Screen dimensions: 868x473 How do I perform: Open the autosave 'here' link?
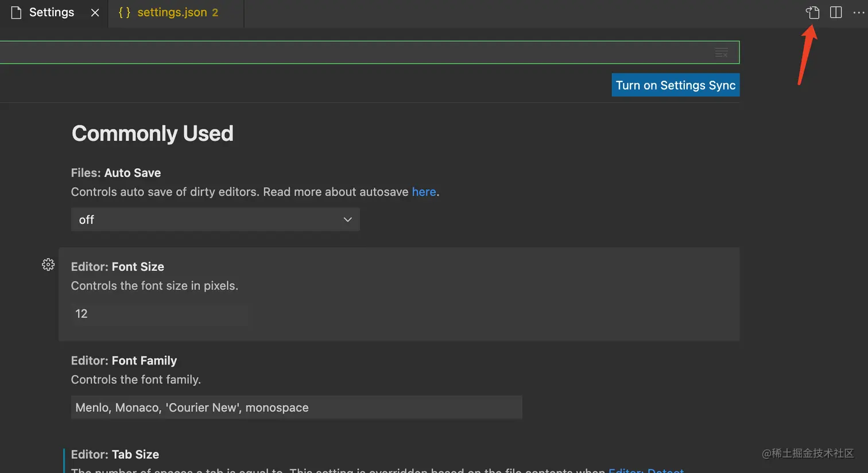(x=424, y=192)
